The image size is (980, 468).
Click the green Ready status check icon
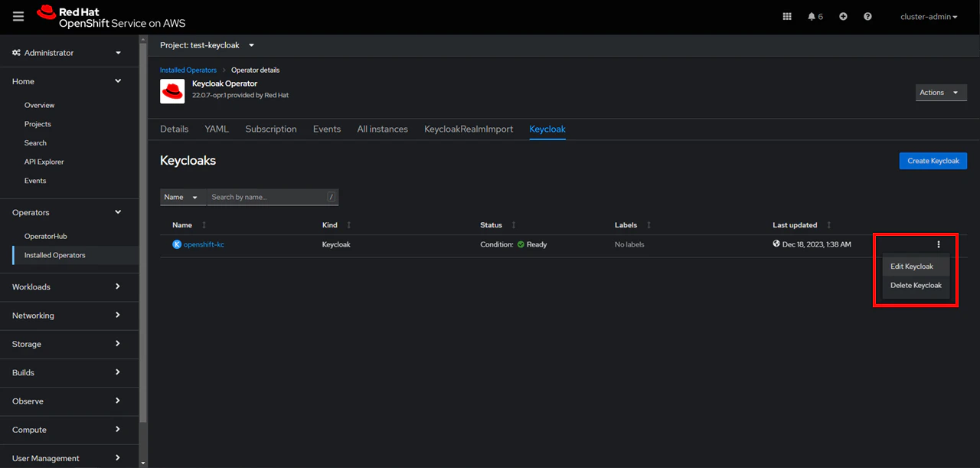[x=521, y=244]
